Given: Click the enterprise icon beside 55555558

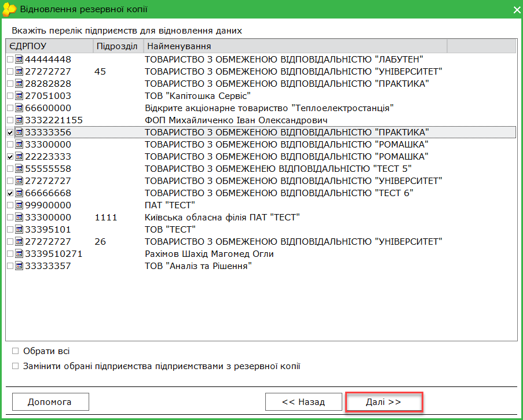Looking at the screenshot, I should pos(19,169).
